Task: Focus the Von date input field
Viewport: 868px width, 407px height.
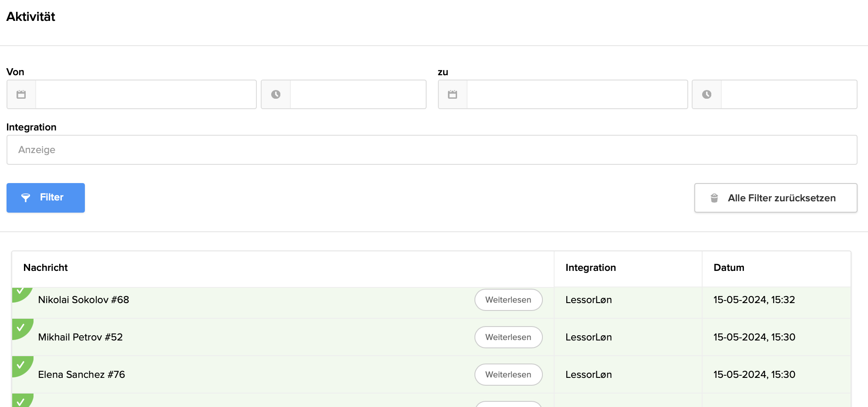Action: pyautogui.click(x=146, y=94)
